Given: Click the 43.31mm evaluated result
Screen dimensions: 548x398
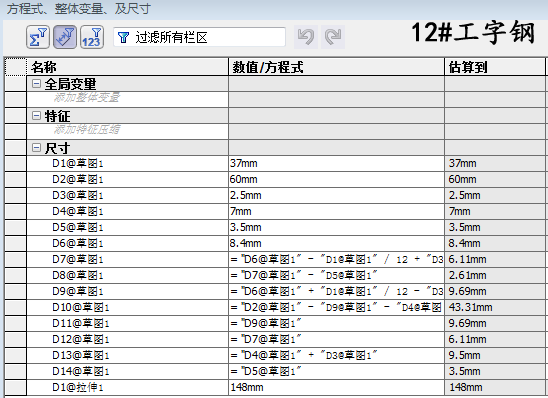Looking at the screenshot, I should coord(495,308).
